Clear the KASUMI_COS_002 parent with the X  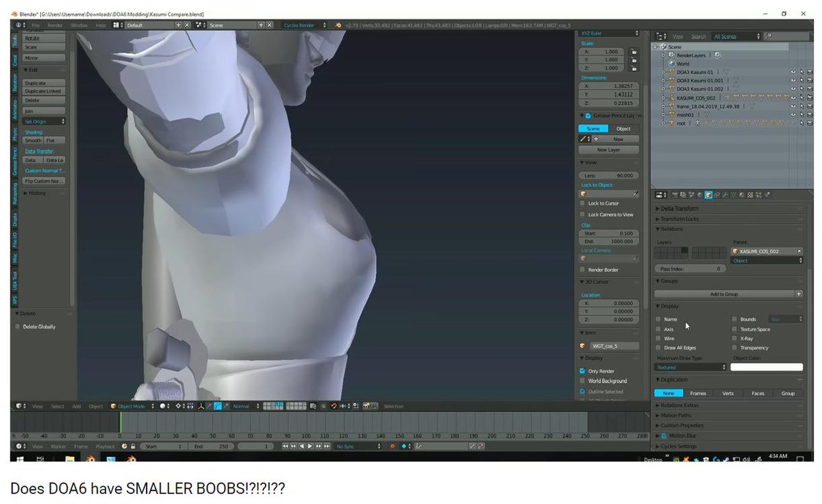pos(799,251)
